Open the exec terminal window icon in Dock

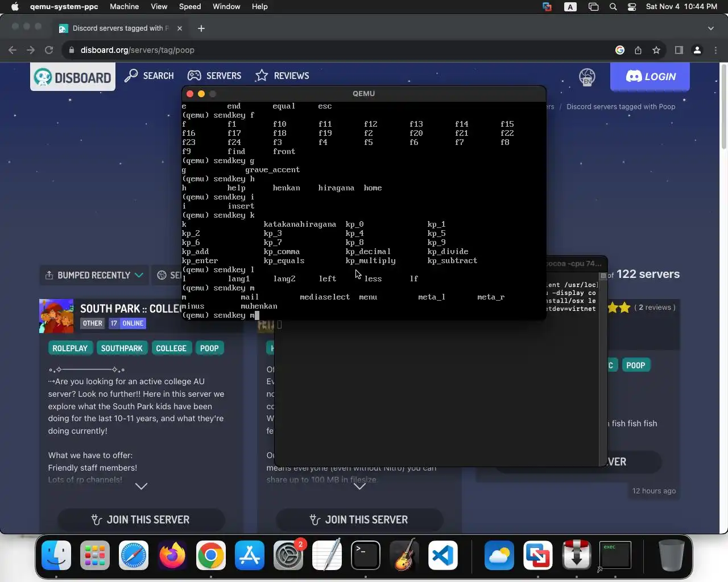point(615,555)
